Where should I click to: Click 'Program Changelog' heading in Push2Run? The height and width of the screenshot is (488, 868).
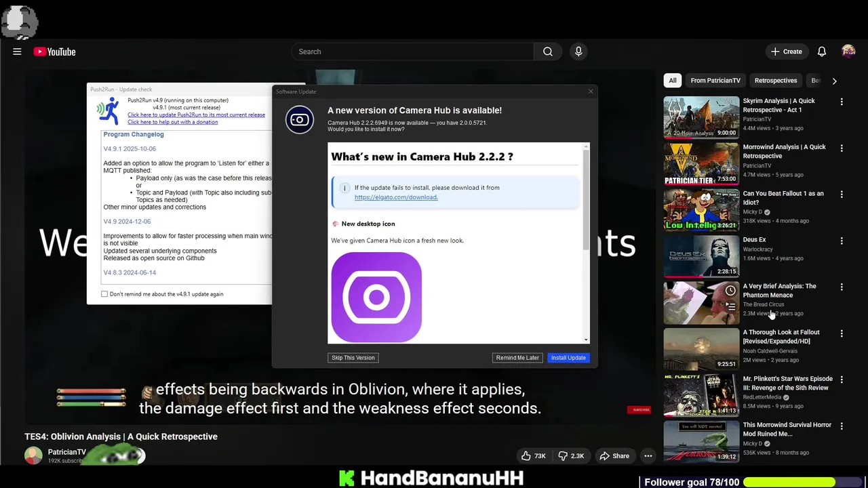pyautogui.click(x=134, y=134)
